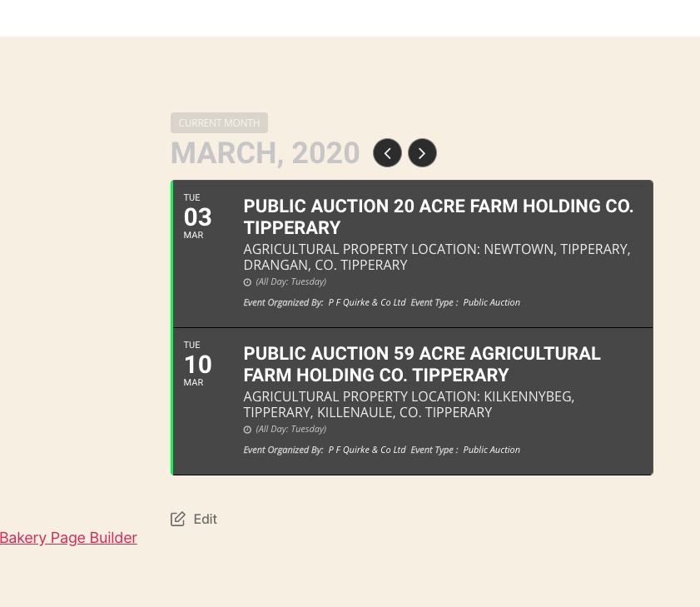Click the green color bar beside 03 Mar
The height and width of the screenshot is (607, 700).
click(x=172, y=253)
